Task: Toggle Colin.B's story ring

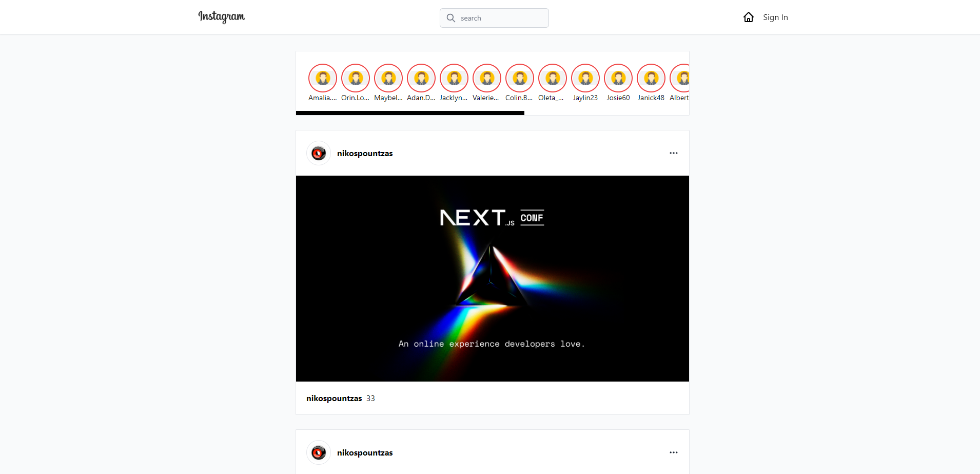Action: [x=519, y=79]
